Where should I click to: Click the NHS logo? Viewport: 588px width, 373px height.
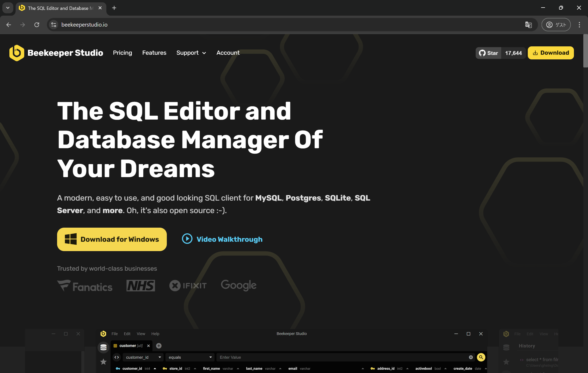coord(141,286)
